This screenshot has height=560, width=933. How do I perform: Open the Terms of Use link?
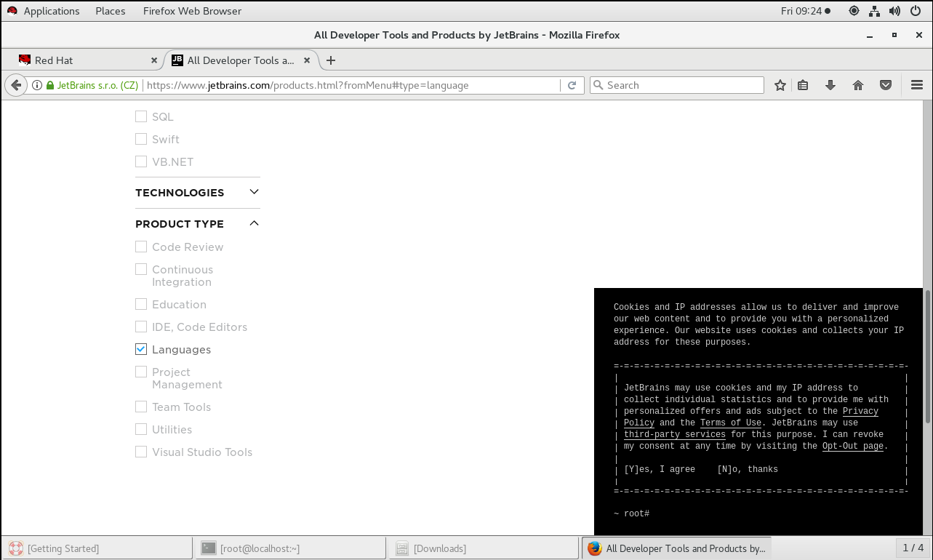tap(730, 423)
